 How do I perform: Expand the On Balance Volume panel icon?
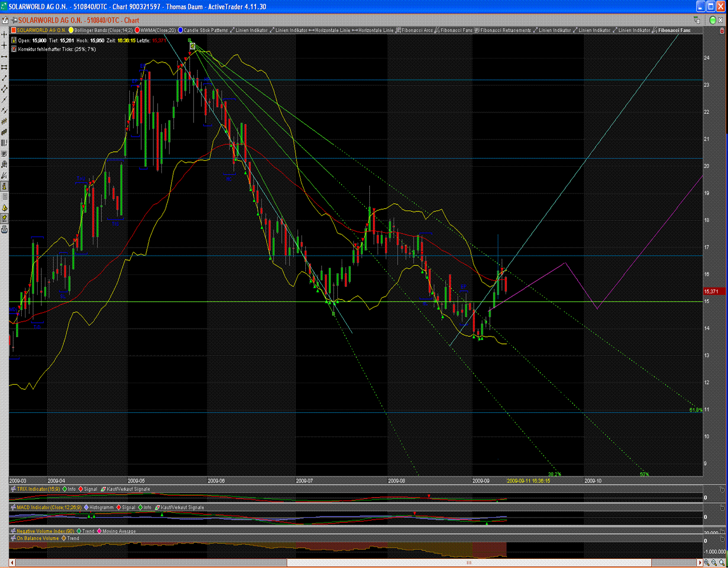[x=13, y=538]
